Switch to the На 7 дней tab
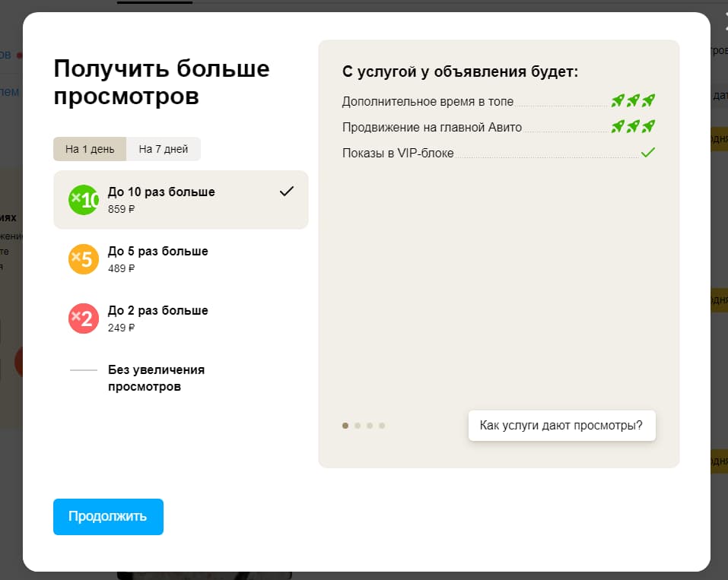Screen dimensions: 728x580 click(163, 149)
